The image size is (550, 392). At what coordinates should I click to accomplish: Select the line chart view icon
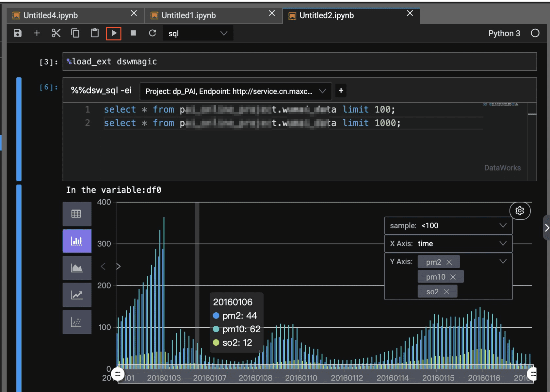pyautogui.click(x=77, y=295)
